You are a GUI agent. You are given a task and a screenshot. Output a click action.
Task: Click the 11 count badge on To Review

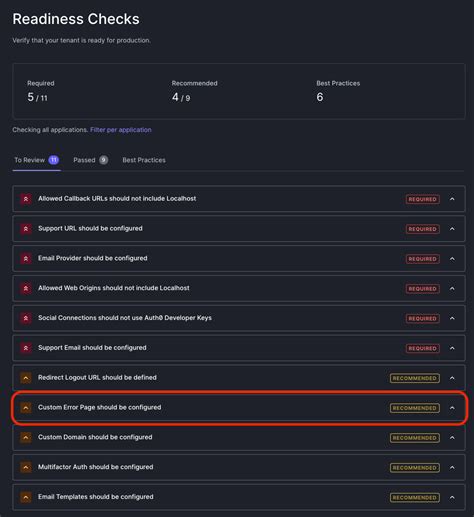(x=54, y=160)
